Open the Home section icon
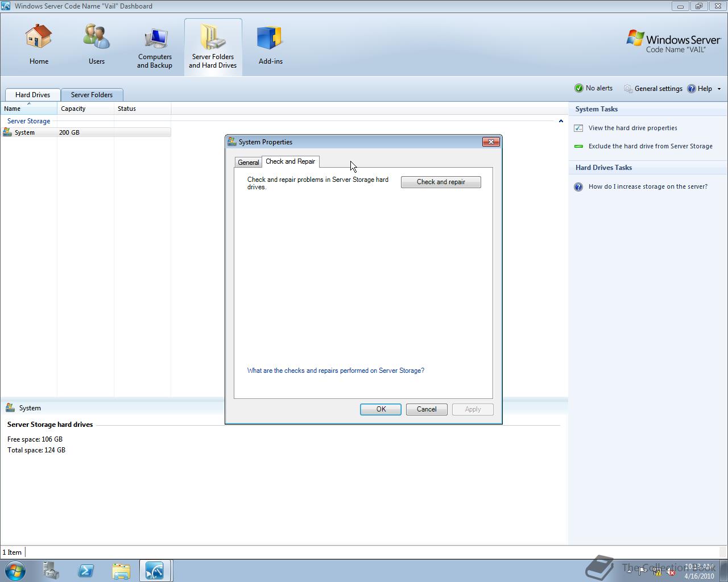Image resolution: width=728 pixels, height=582 pixels. tap(39, 37)
